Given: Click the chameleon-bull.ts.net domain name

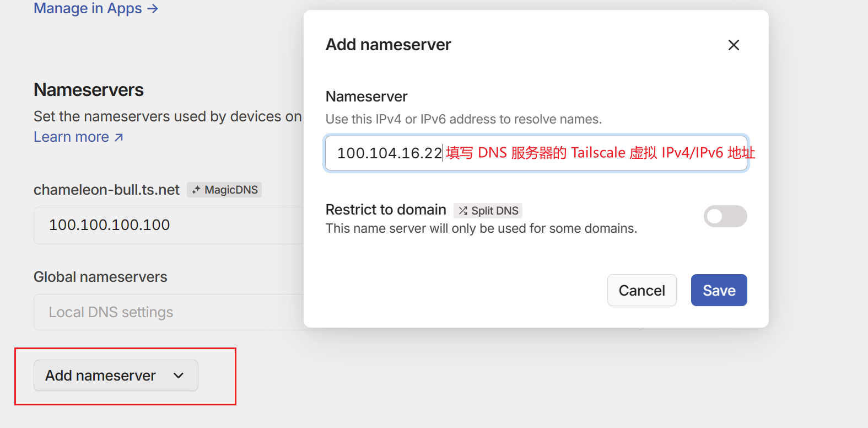Looking at the screenshot, I should pyautogui.click(x=106, y=190).
